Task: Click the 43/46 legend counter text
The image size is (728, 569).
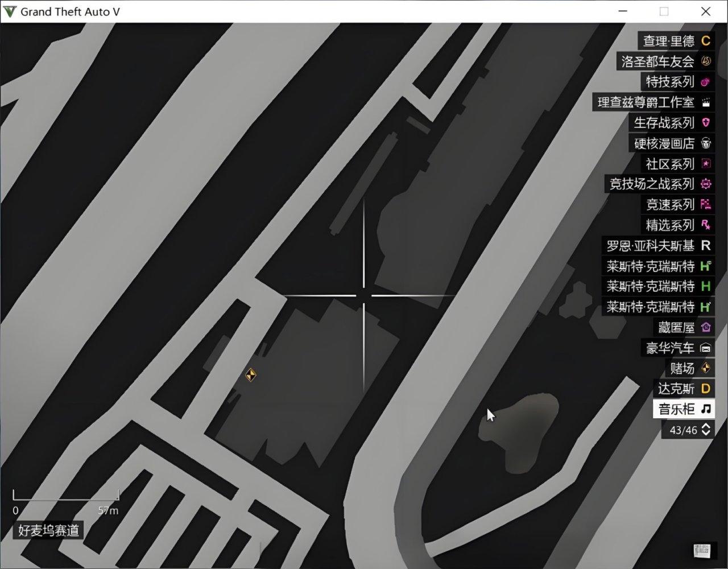Action: [684, 430]
